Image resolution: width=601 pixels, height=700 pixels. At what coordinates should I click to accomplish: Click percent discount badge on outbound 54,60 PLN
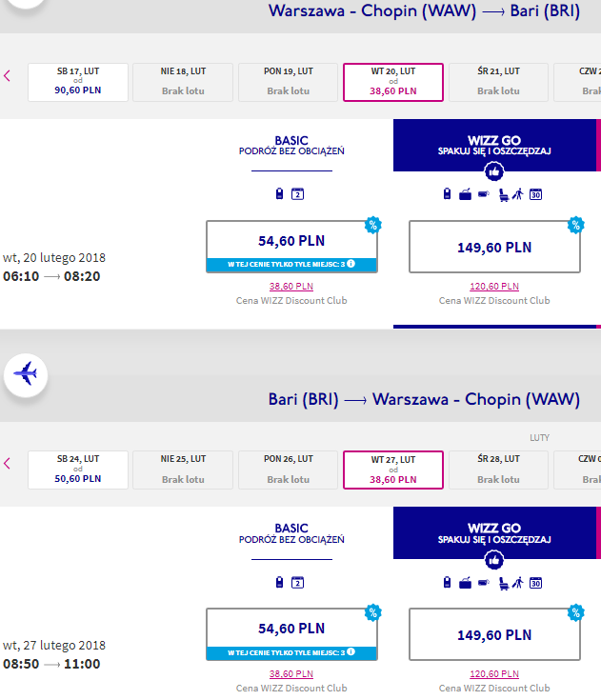click(372, 225)
